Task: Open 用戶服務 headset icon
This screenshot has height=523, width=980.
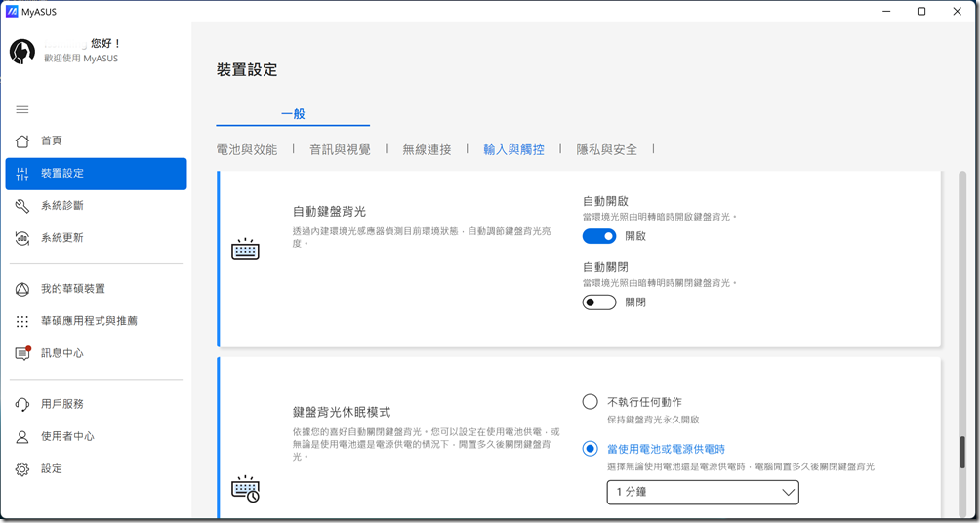Action: point(22,404)
